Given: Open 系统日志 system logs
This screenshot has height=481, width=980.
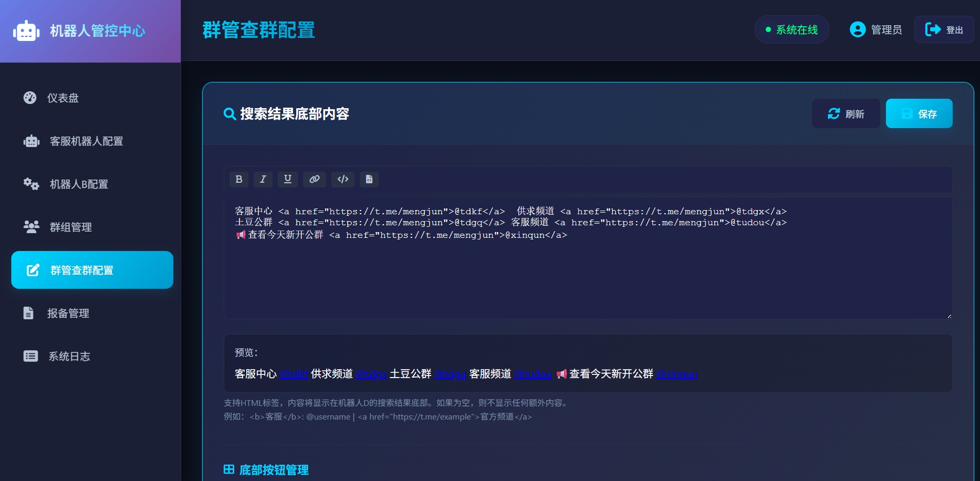Looking at the screenshot, I should (x=69, y=356).
